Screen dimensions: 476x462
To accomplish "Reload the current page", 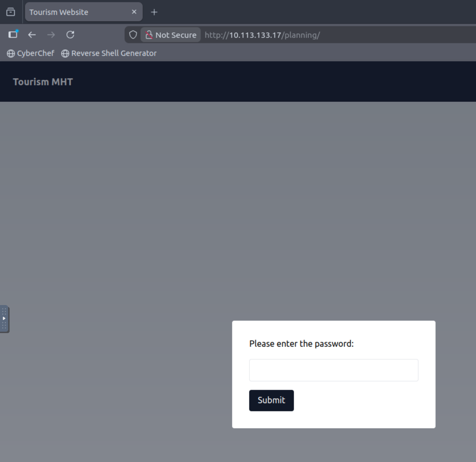I will point(70,35).
